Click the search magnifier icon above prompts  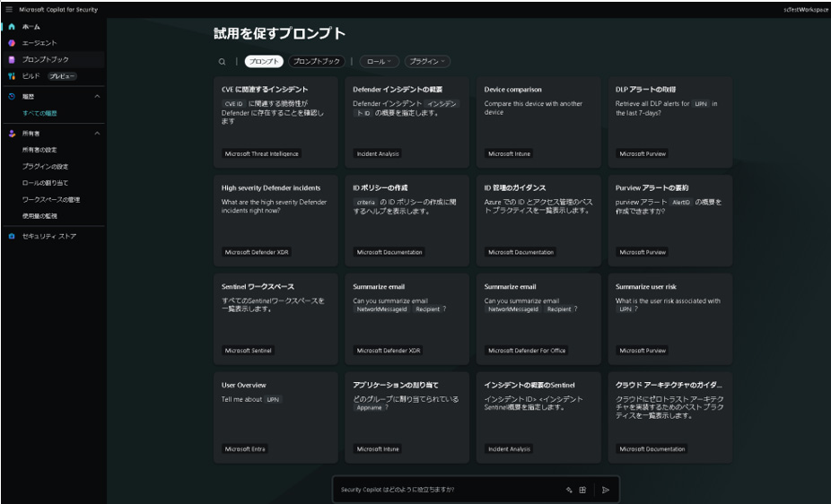tap(223, 62)
